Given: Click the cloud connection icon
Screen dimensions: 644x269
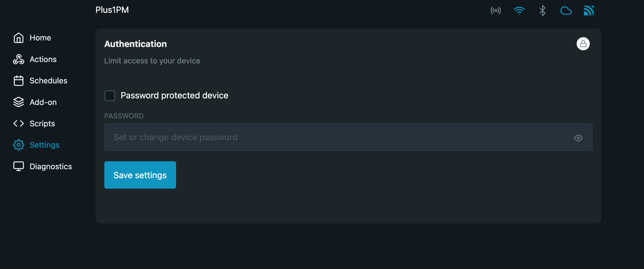Looking at the screenshot, I should tap(566, 11).
